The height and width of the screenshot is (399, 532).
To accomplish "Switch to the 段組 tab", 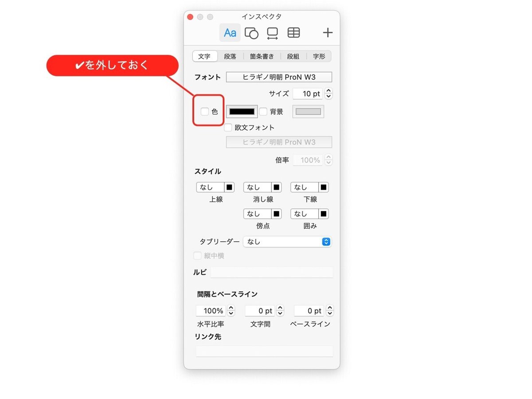I will point(293,56).
